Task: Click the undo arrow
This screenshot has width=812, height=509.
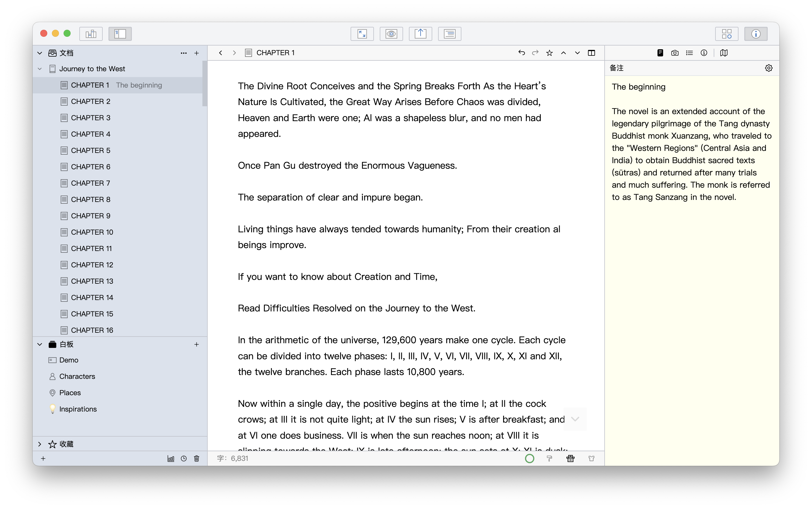Action: 522,53
